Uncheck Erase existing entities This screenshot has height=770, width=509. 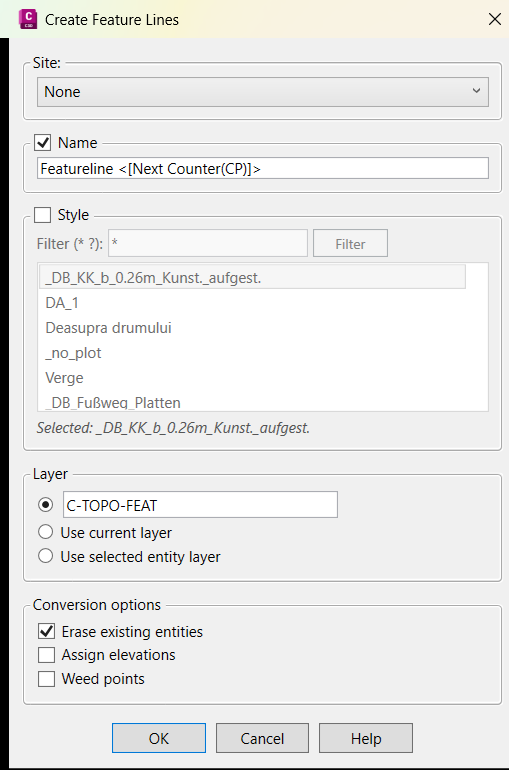pos(47,631)
